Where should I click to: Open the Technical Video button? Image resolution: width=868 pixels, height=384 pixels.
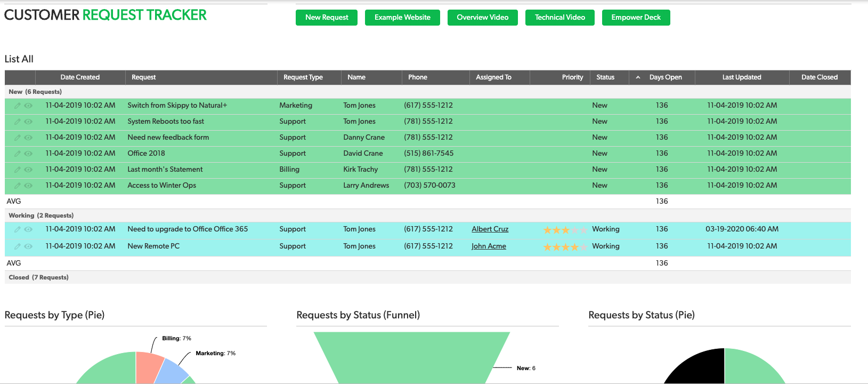[560, 18]
